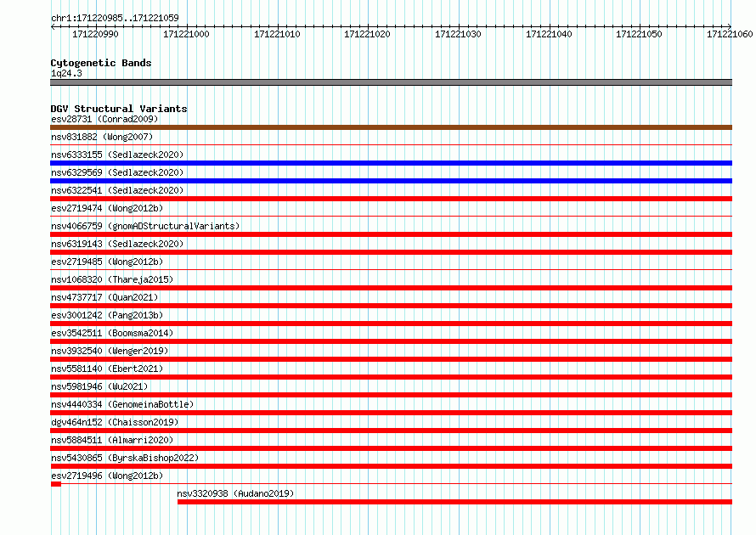Open the nsv831882 (Wong2007) variant label
Viewport: 756px width, 535px height.
pyautogui.click(x=102, y=137)
